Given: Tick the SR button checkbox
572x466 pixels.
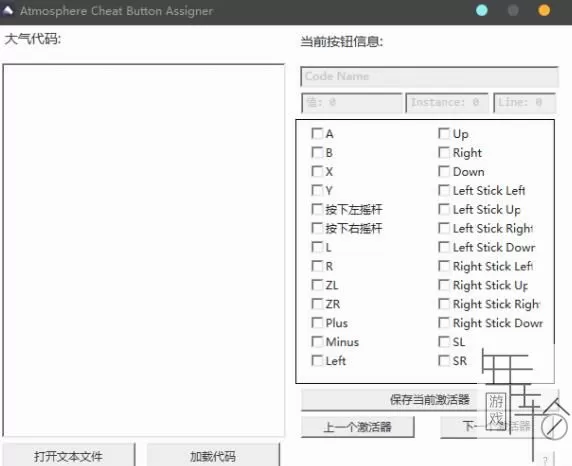Looking at the screenshot, I should point(444,361).
